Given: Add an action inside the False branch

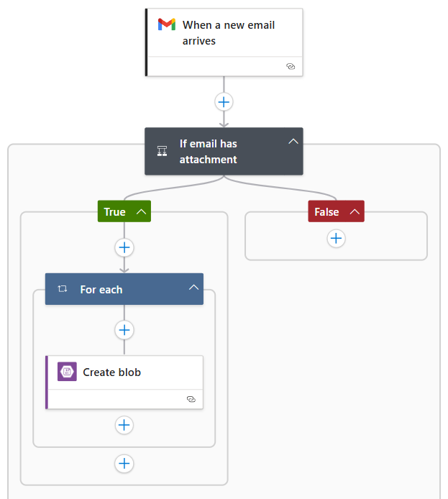Looking at the screenshot, I should 336,239.
